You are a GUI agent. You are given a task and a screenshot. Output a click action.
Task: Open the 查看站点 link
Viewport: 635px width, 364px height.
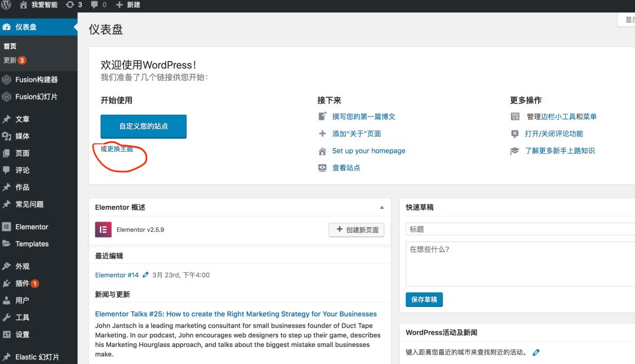[x=346, y=168]
